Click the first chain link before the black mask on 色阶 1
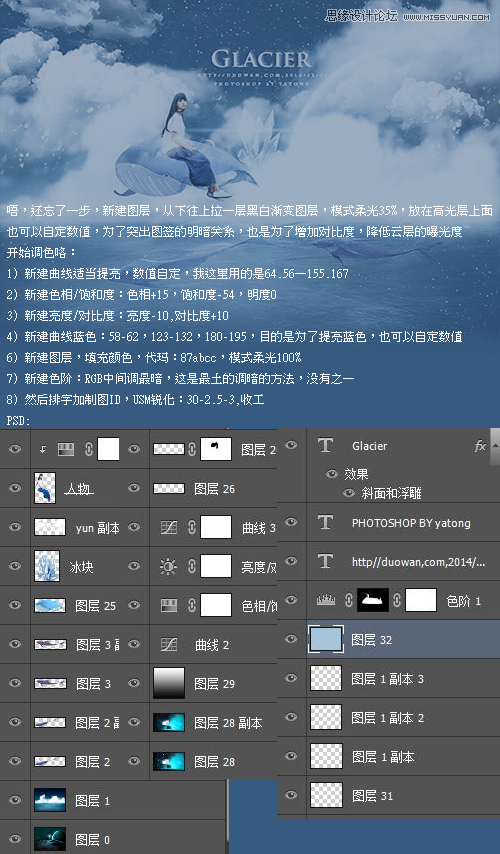This screenshot has width=500, height=854. click(348, 600)
